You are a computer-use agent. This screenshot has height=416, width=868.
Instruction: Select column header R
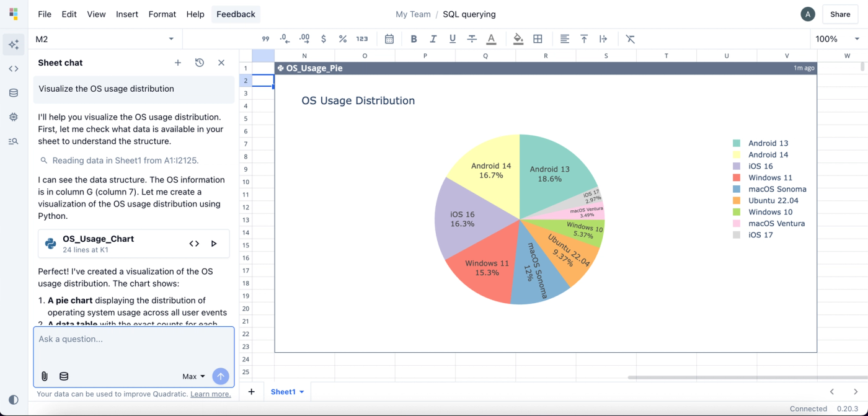pos(546,56)
